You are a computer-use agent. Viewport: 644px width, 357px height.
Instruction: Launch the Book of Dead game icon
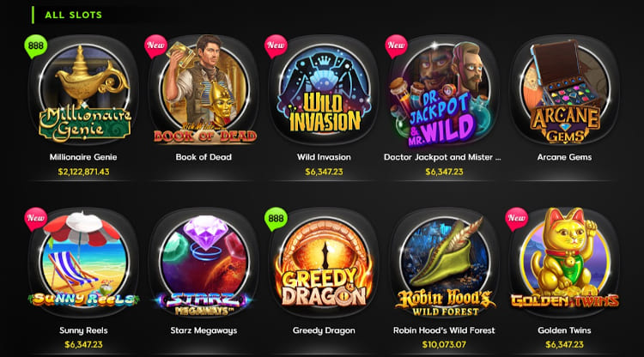204,91
